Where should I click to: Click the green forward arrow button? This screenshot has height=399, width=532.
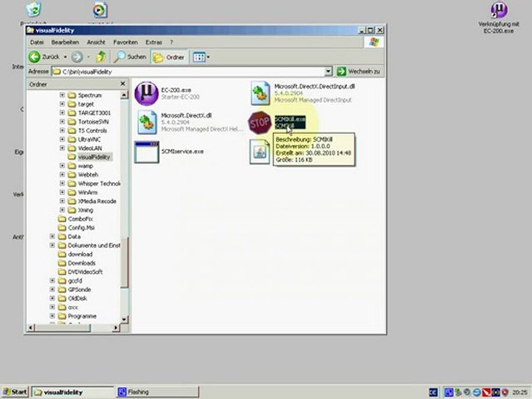pyautogui.click(x=77, y=57)
